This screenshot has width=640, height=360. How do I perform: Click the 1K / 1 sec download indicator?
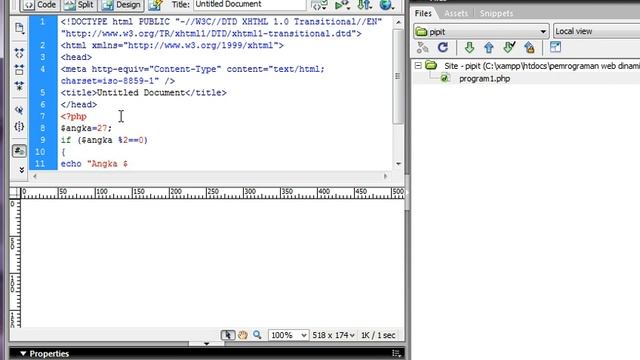(x=378, y=335)
